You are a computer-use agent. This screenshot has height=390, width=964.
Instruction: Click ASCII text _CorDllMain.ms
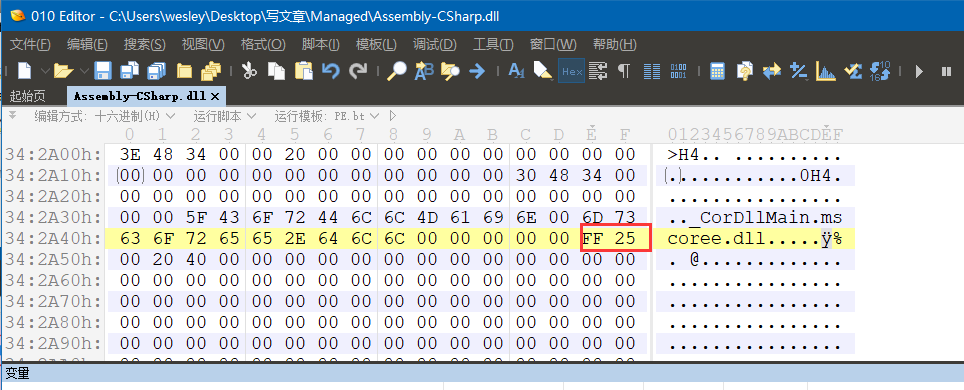(765, 217)
